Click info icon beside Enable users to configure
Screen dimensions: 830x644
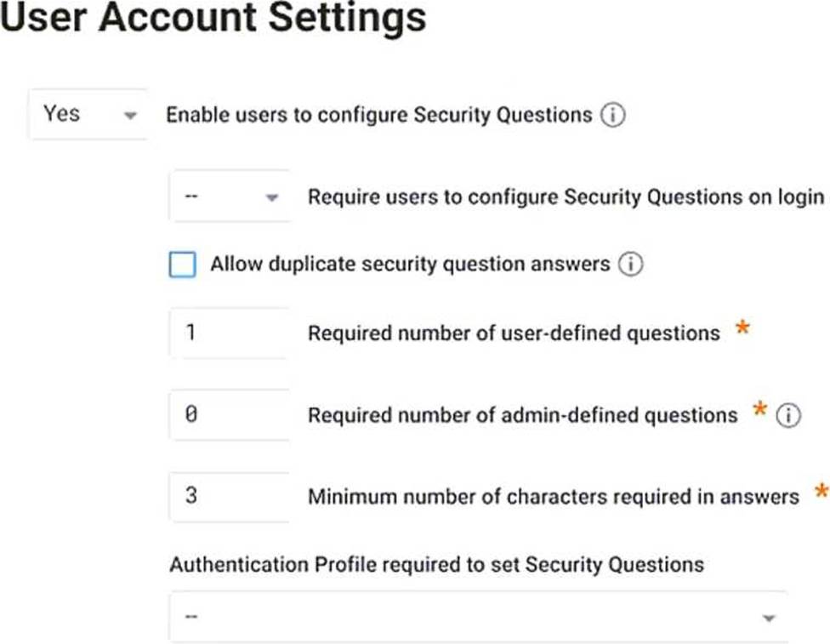(612, 115)
